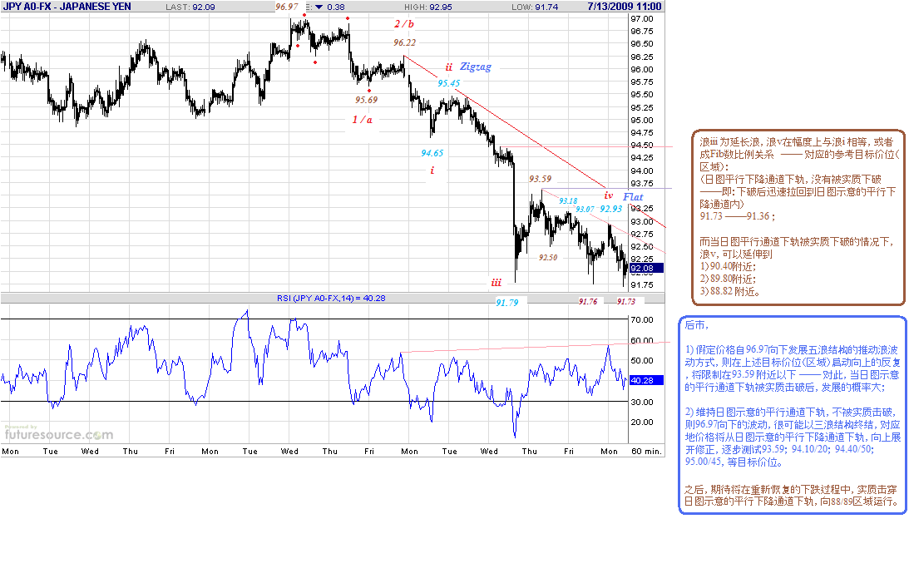Click the 95.69 price annotation
The height and width of the screenshot is (588, 909).
(x=367, y=100)
